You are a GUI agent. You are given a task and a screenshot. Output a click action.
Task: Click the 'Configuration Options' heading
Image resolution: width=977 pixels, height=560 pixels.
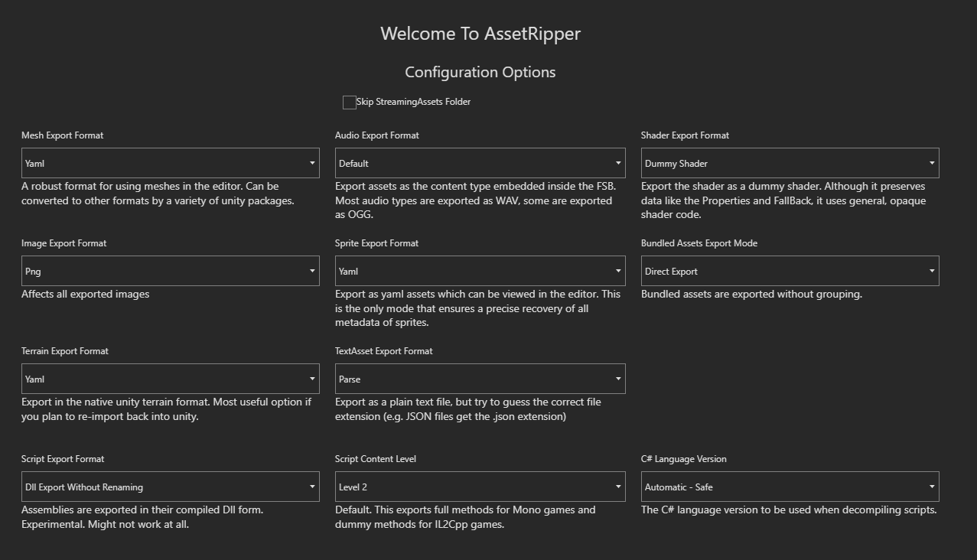click(480, 72)
